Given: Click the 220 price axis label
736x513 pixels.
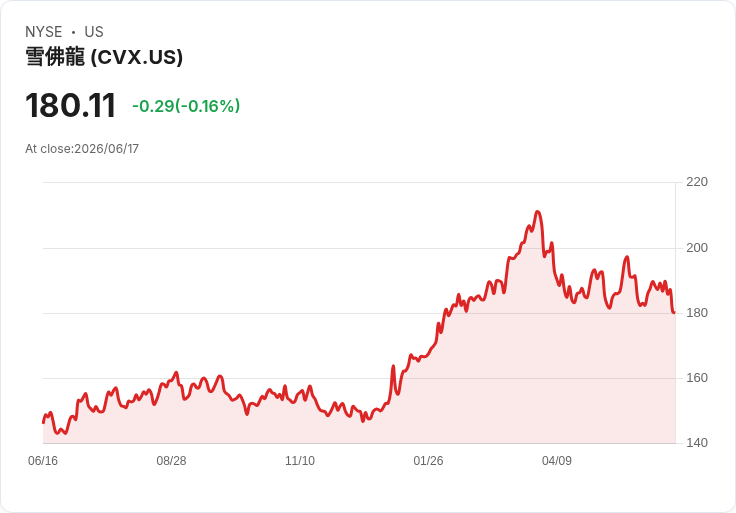Looking at the screenshot, I should pyautogui.click(x=697, y=182).
